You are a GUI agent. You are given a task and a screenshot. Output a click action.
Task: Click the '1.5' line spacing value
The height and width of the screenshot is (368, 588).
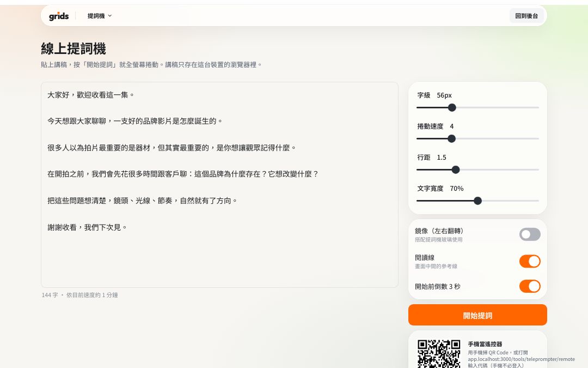pyautogui.click(x=442, y=158)
